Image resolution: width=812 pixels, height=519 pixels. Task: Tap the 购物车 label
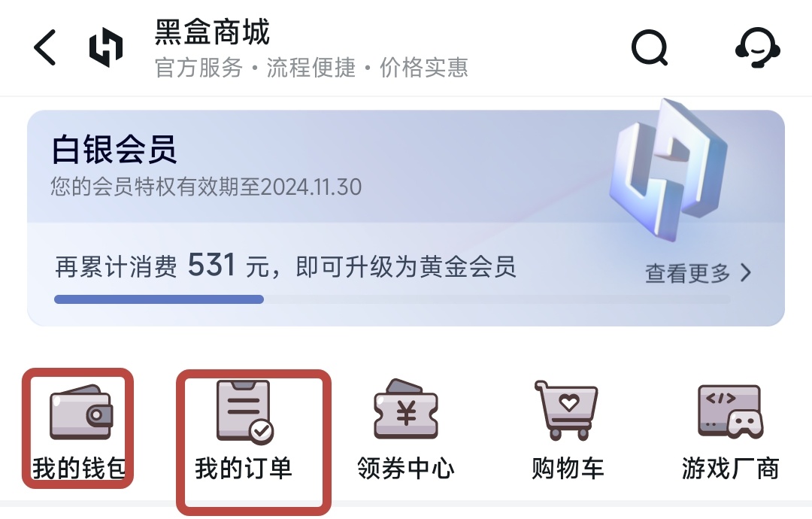(x=568, y=469)
